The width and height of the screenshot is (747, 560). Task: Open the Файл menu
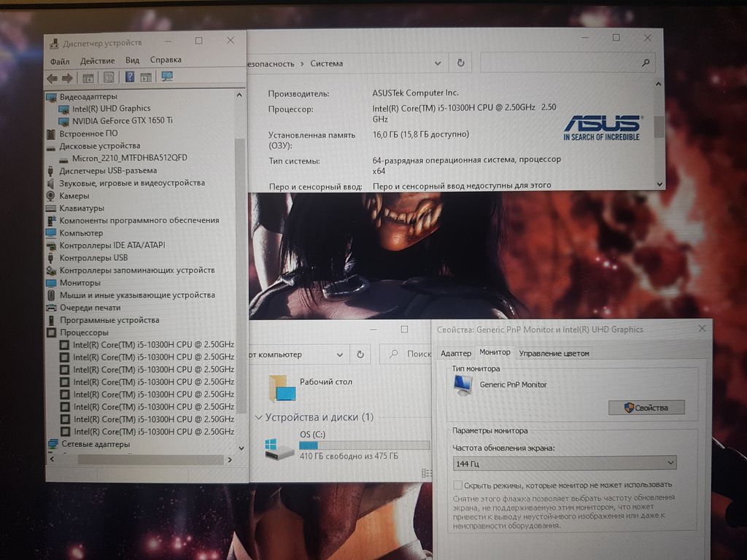point(60,61)
